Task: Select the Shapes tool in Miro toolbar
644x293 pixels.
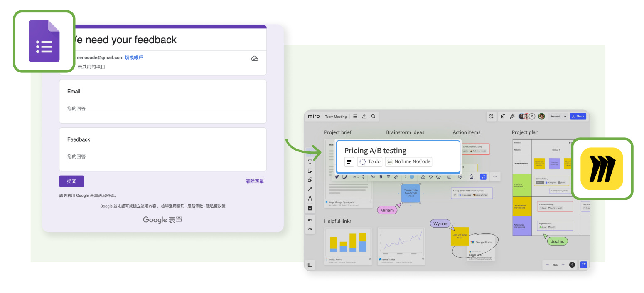Action: pyautogui.click(x=310, y=180)
